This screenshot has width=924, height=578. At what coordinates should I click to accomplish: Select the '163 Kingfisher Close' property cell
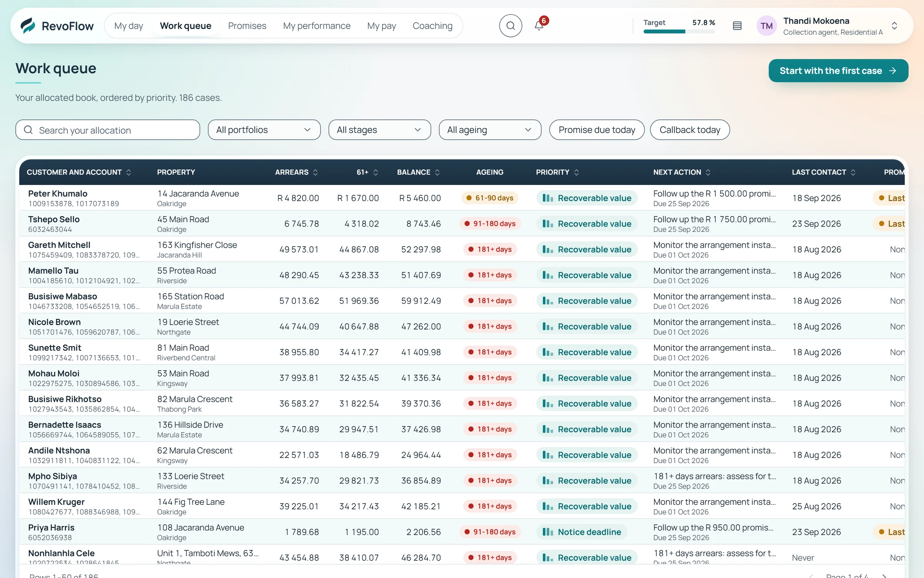pos(197,245)
